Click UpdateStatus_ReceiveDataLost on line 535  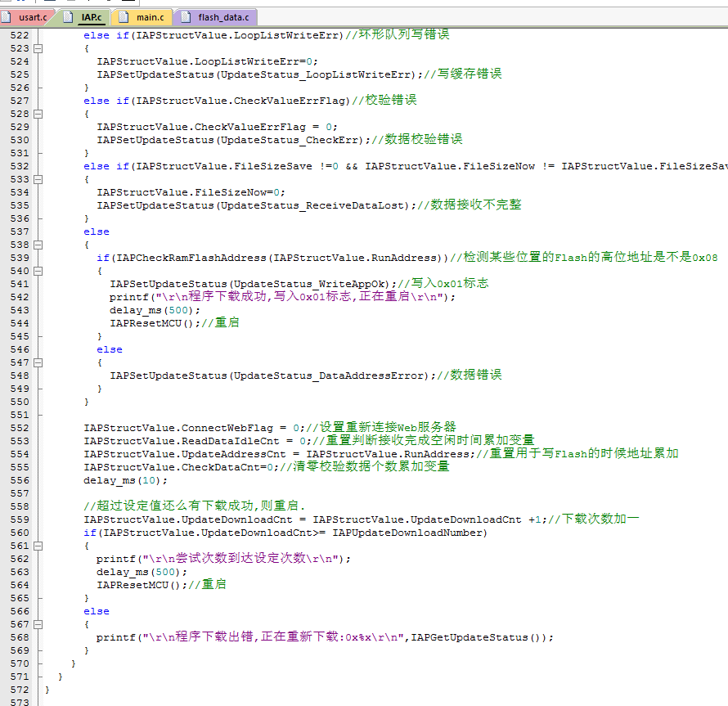(312, 206)
